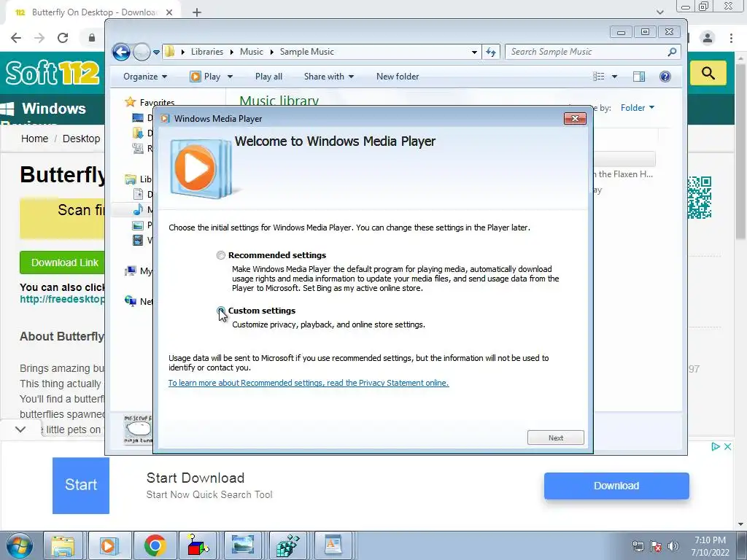This screenshot has width=747, height=560.
Task: Close the Windows Media Player welcome dialog
Action: click(575, 119)
